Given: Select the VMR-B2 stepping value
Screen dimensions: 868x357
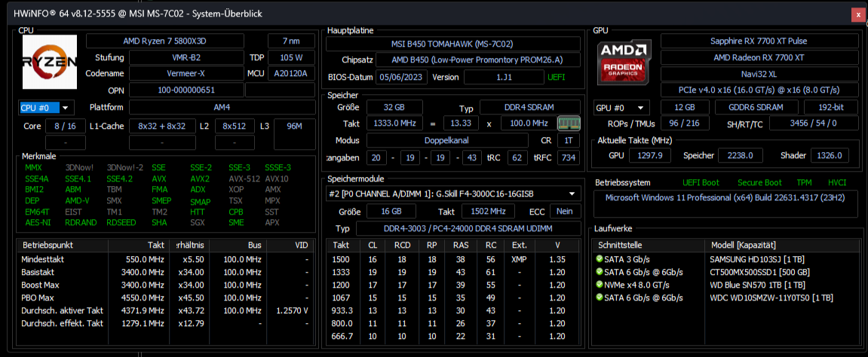Looking at the screenshot, I should tap(186, 57).
